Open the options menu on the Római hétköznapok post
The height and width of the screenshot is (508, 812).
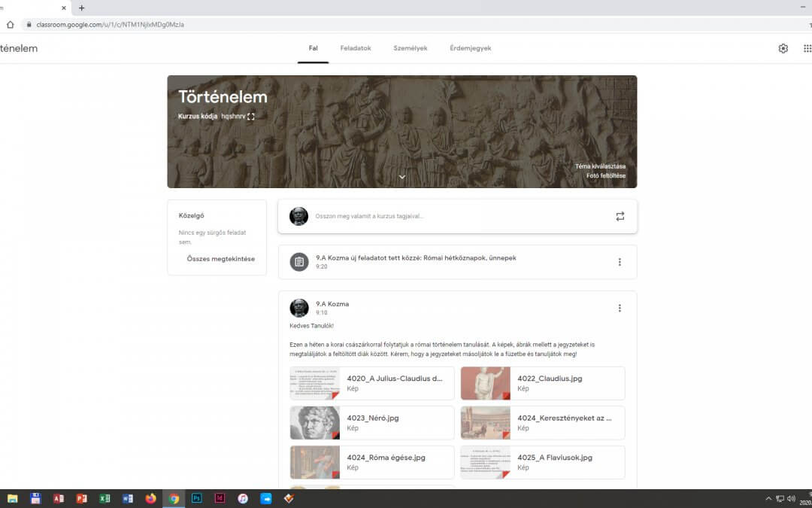(x=620, y=261)
